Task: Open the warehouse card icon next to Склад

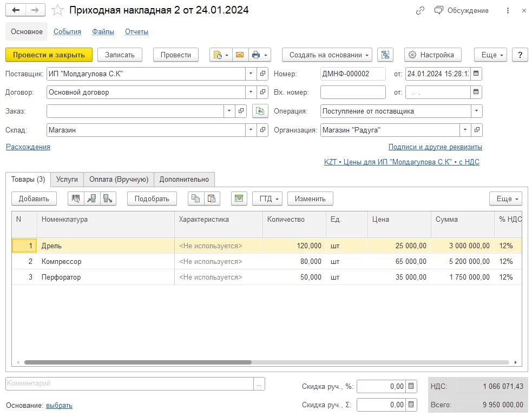Action: click(262, 130)
